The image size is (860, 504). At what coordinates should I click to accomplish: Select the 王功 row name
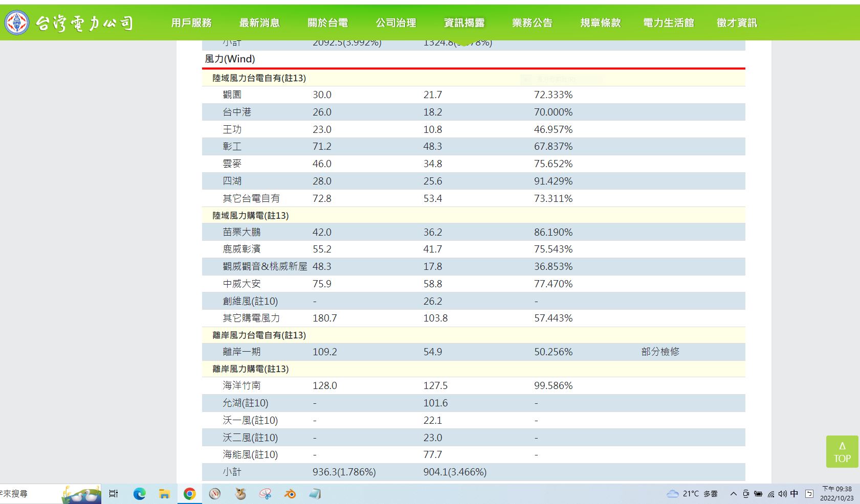[232, 129]
